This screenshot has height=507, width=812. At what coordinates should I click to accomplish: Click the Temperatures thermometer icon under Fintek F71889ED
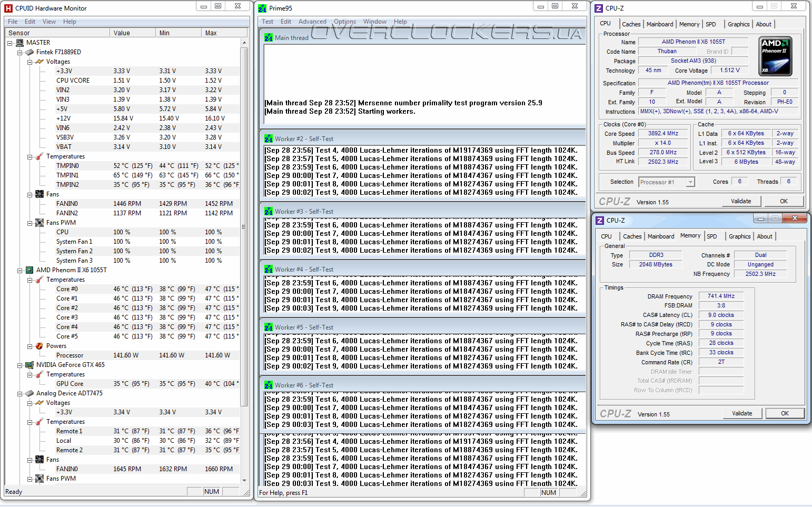click(x=39, y=156)
